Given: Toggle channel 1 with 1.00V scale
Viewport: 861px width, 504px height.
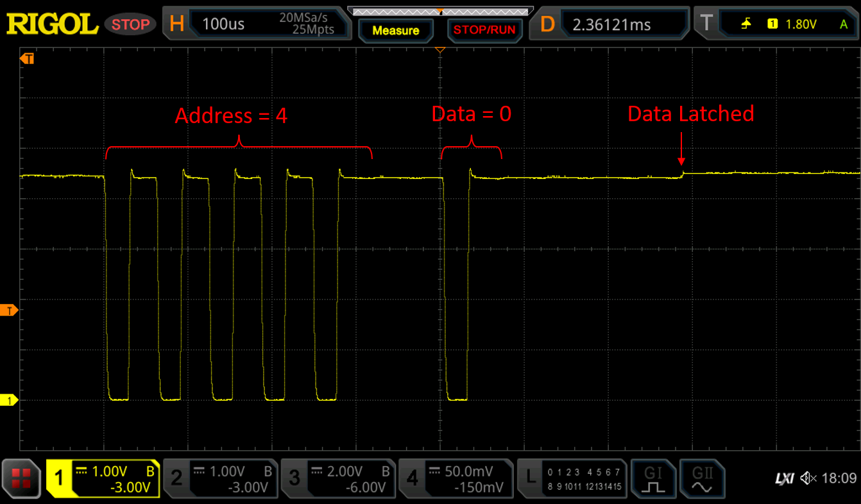Looking at the screenshot, I should pyautogui.click(x=103, y=478).
